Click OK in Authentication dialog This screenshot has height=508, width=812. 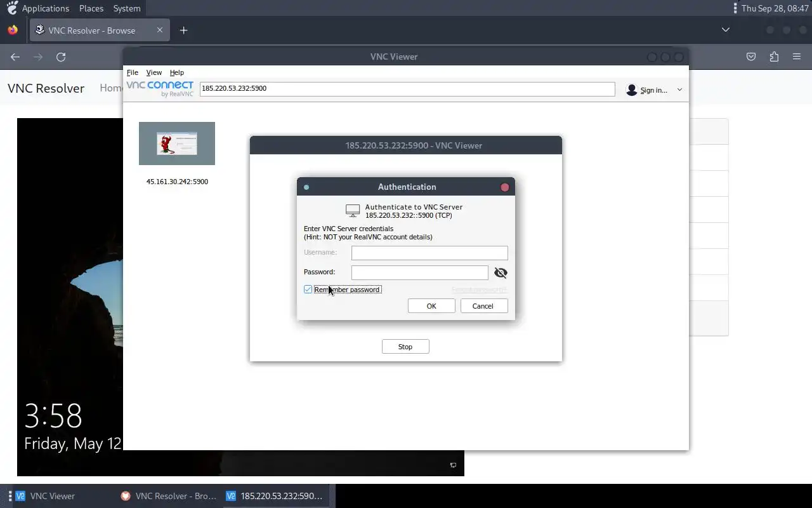pyautogui.click(x=431, y=306)
